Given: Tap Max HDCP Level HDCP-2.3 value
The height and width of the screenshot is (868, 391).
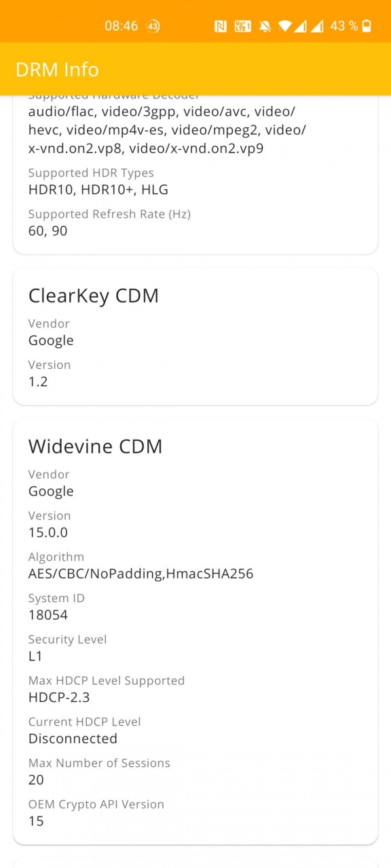Looking at the screenshot, I should click(x=107, y=689).
